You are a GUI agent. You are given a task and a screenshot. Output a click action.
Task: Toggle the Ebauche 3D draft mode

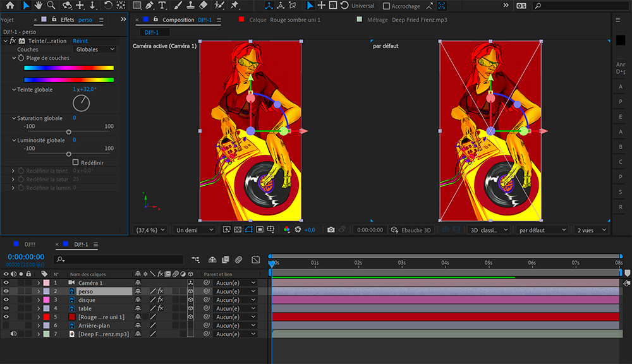pyautogui.click(x=411, y=230)
